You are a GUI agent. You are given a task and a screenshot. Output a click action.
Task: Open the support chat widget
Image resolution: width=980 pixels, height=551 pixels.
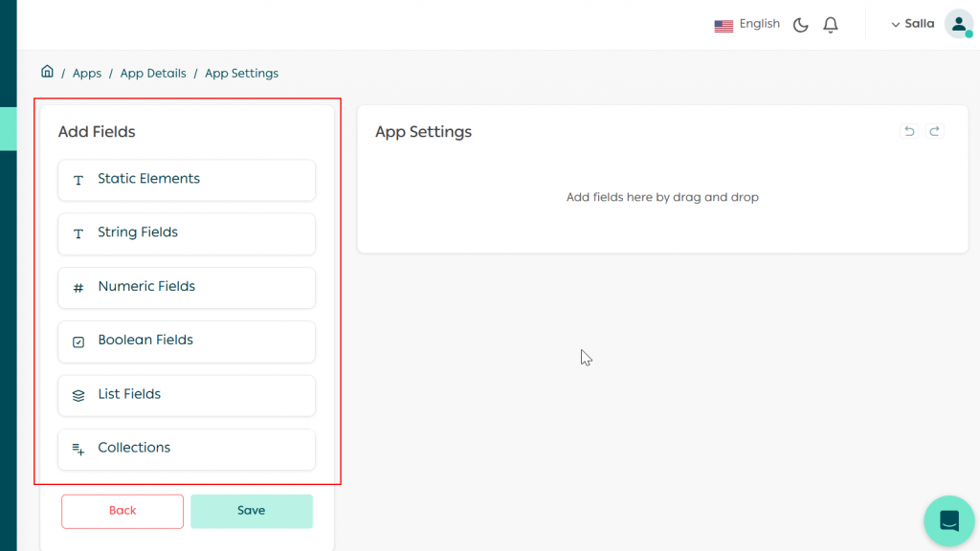tap(948, 520)
